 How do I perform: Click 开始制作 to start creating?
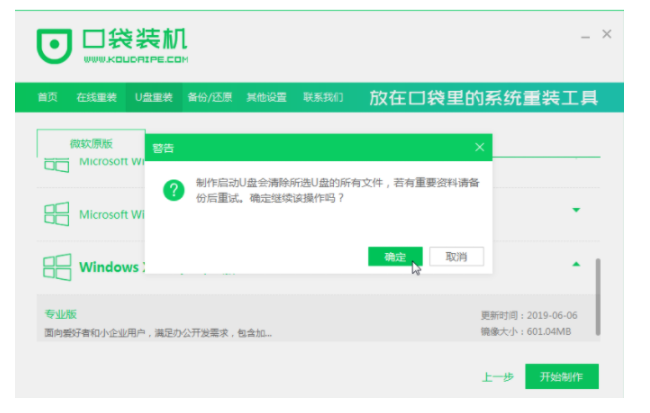click(x=561, y=377)
